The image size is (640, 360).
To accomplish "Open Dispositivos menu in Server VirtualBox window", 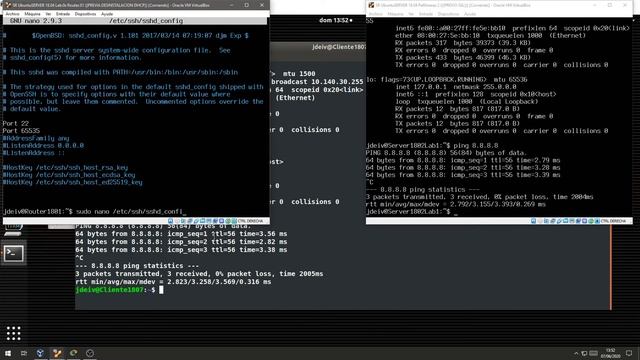I will 448,14.
